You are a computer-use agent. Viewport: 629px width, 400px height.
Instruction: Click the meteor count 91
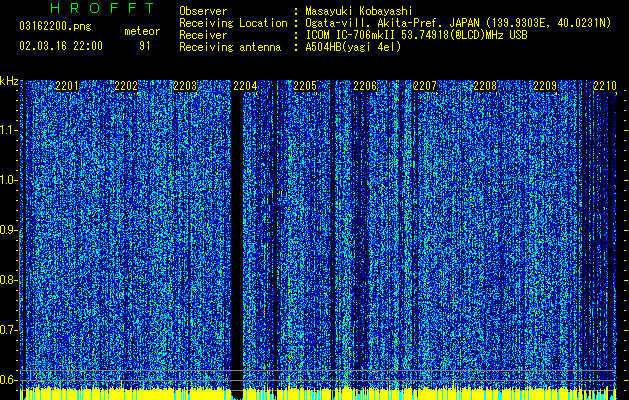tap(144, 46)
